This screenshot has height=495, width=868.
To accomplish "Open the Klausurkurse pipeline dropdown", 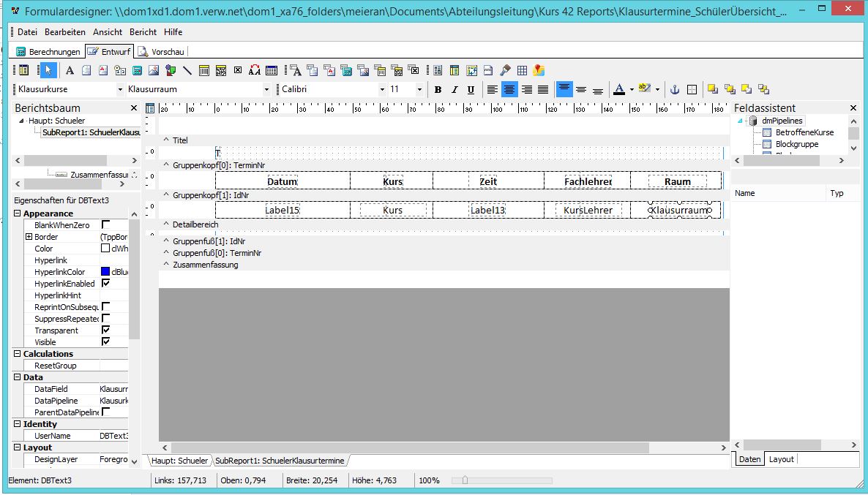I will tap(120, 89).
